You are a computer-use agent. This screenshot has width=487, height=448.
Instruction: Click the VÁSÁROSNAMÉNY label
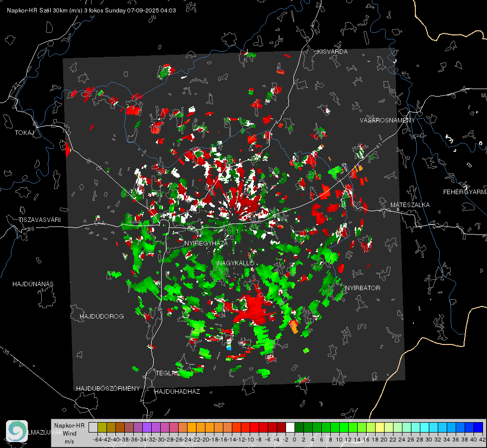click(388, 120)
